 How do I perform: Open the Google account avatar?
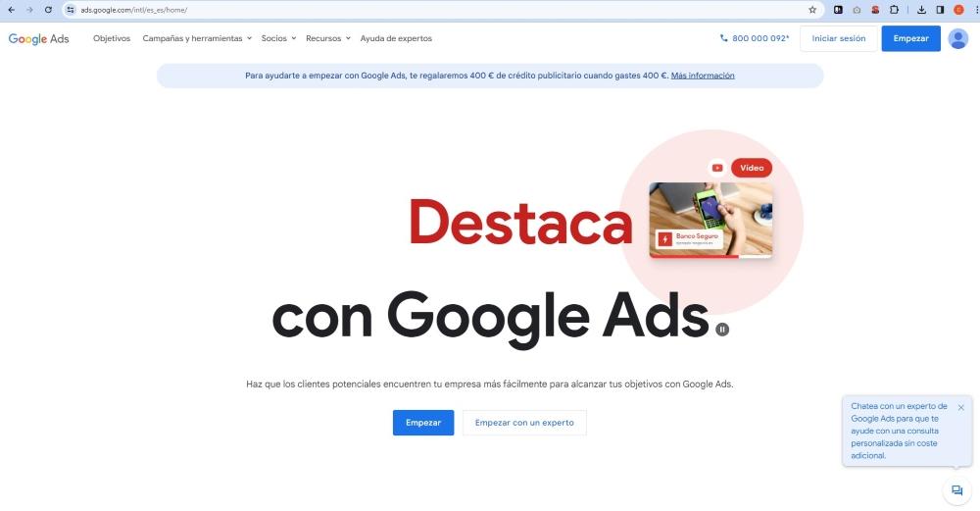[x=958, y=39]
